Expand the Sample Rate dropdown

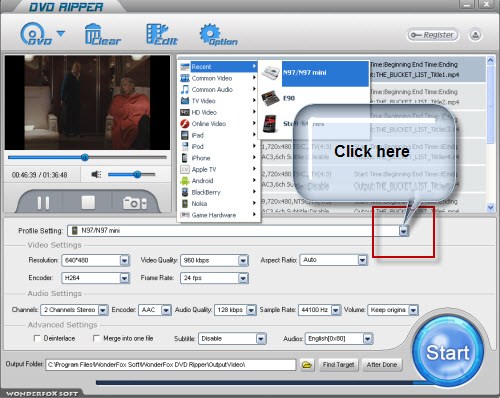tap(336, 310)
